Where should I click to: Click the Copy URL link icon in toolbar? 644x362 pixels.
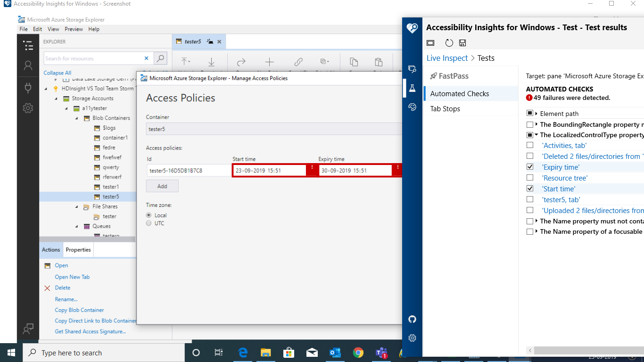(x=298, y=62)
